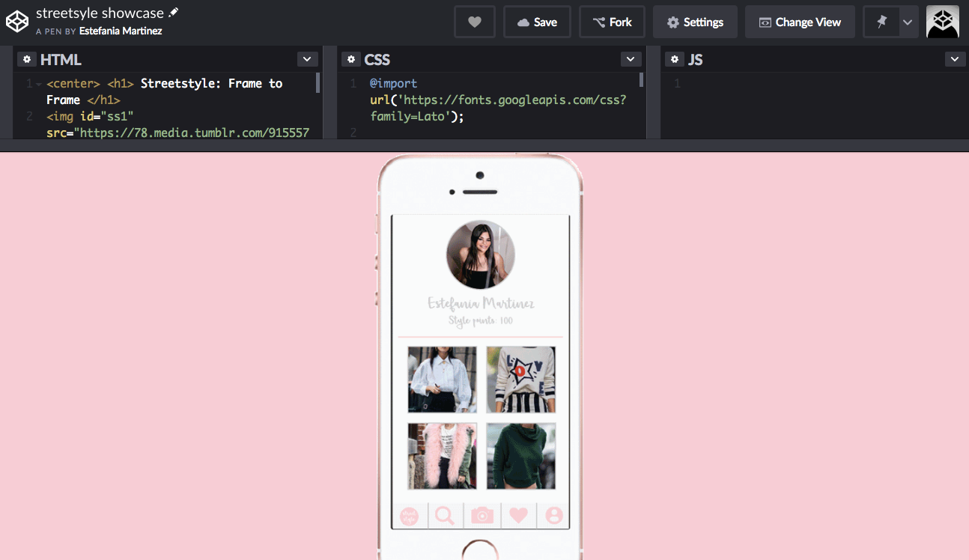This screenshot has height=560, width=969.
Task: Expand JS panel dropdown arrow
Action: 955,59
